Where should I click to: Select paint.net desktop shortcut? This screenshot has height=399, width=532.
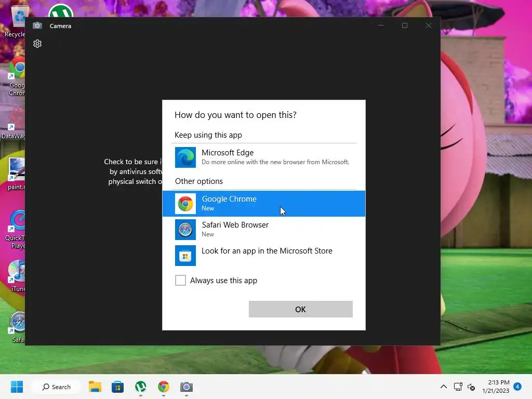coord(16,174)
